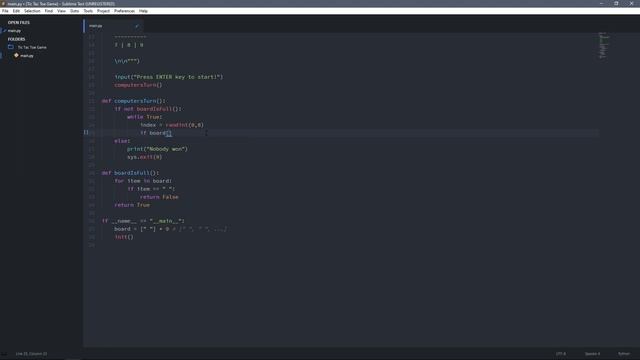Open the Selection menu
This screenshot has height=360, width=640.
coord(32,11)
